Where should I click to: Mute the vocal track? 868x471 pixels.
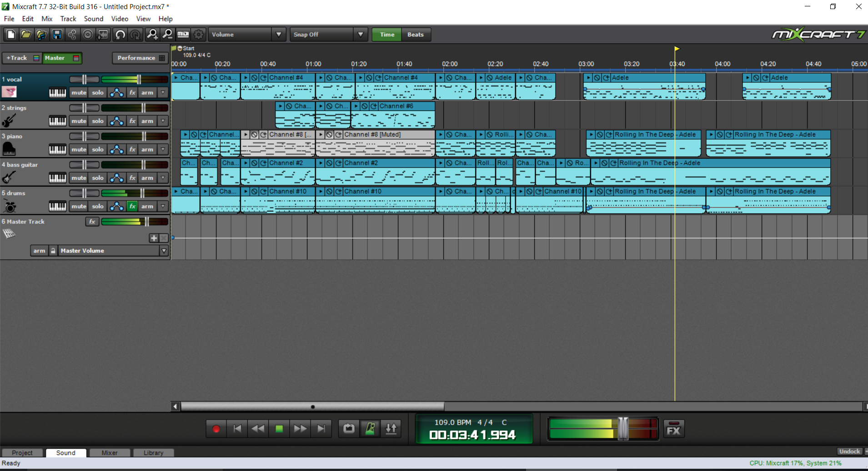tap(79, 93)
